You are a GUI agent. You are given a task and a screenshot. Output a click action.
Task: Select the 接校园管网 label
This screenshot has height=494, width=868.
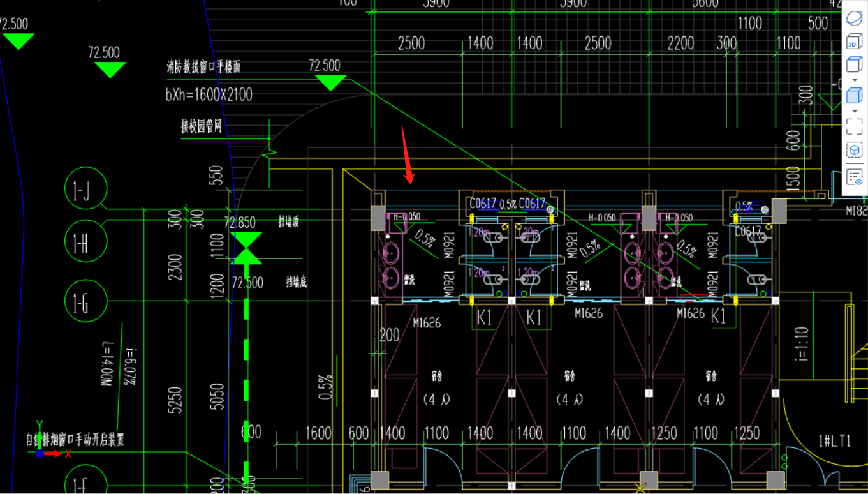pos(201,126)
